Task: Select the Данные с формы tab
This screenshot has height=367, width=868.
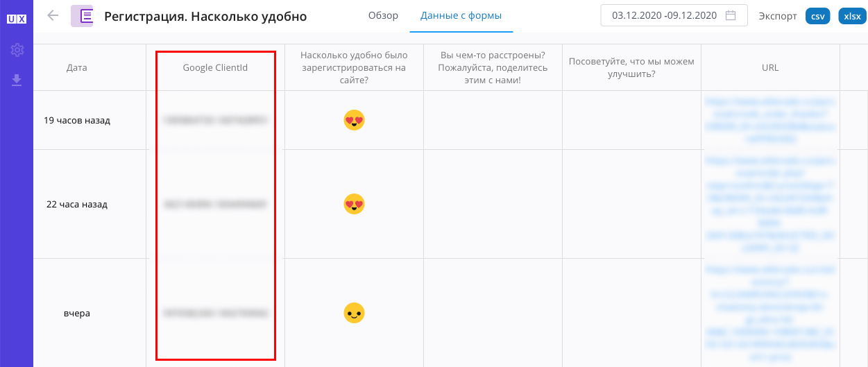Action: pos(461,15)
